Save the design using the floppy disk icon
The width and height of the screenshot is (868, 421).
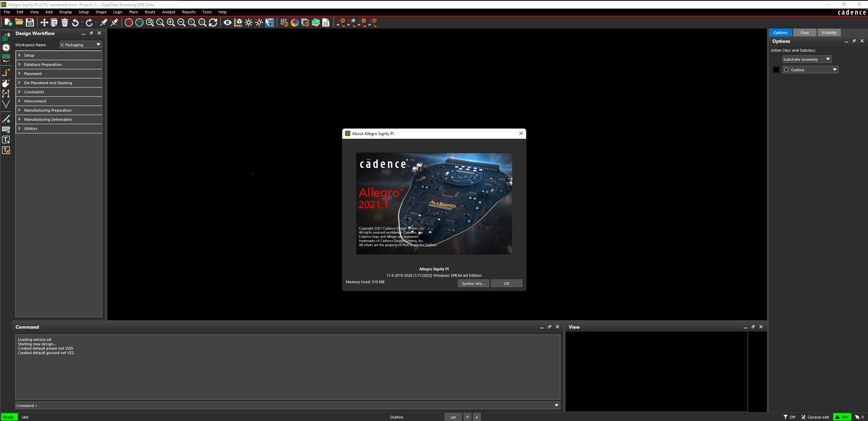(29, 22)
